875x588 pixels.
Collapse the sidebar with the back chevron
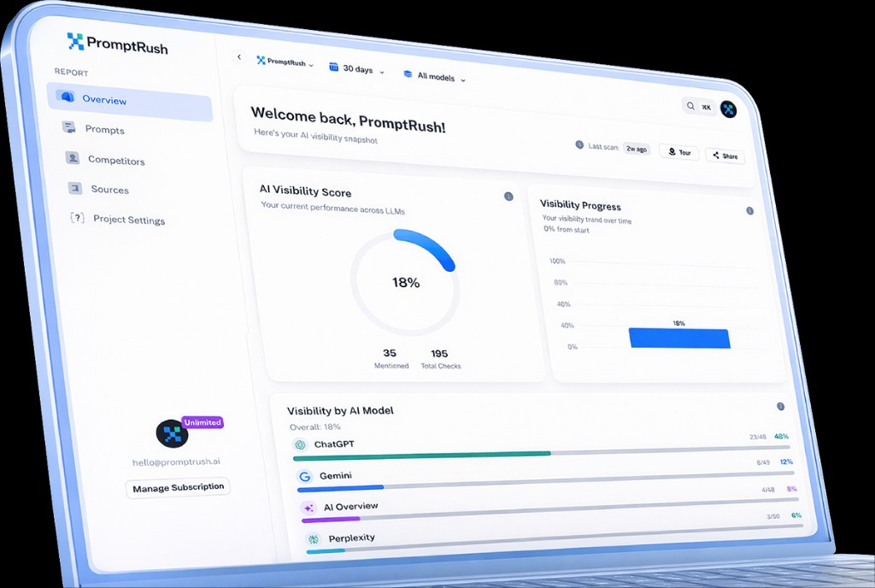pos(239,57)
